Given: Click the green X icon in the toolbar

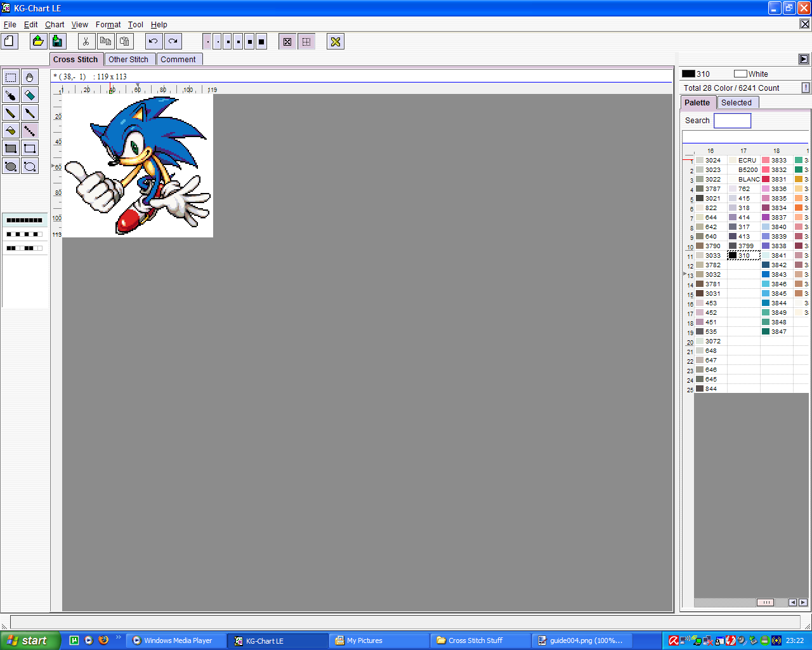Looking at the screenshot, I should [x=336, y=41].
